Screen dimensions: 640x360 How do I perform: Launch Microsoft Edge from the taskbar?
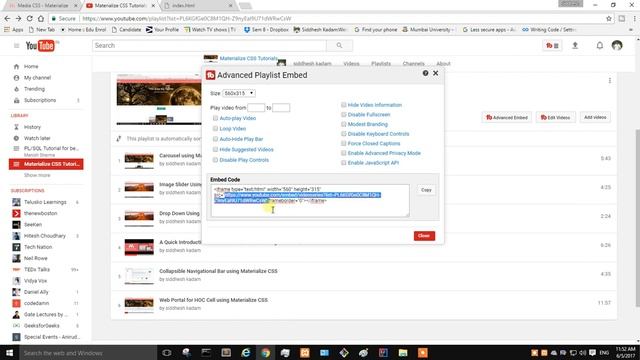[x=246, y=353]
